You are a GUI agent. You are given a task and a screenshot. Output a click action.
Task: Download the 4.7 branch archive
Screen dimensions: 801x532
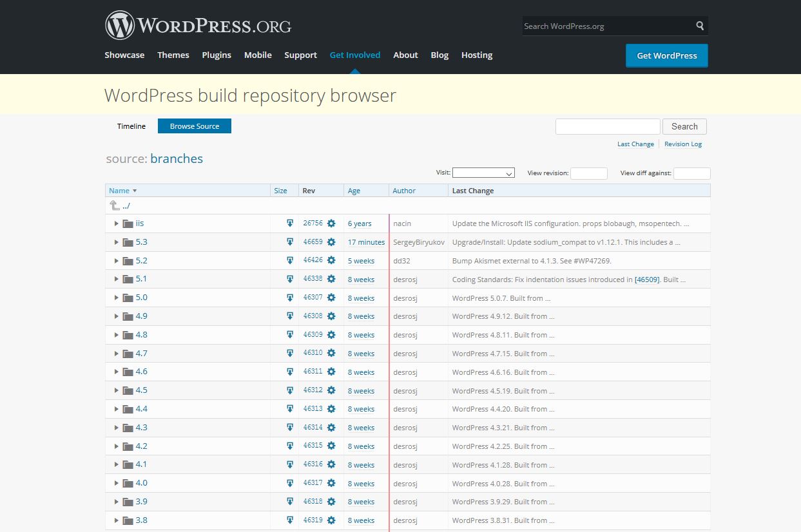(x=290, y=354)
